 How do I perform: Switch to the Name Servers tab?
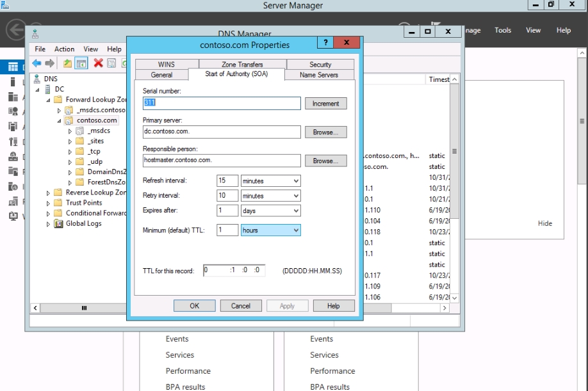click(x=318, y=75)
